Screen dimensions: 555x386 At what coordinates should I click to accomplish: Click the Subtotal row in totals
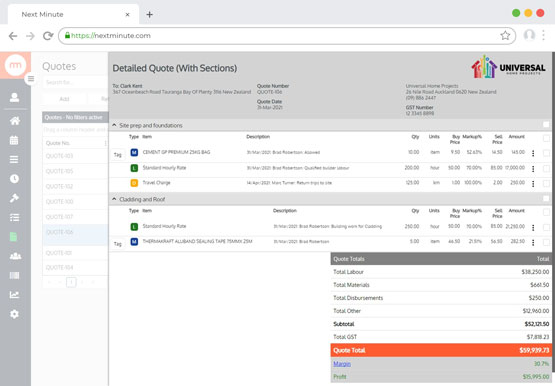(x=441, y=324)
